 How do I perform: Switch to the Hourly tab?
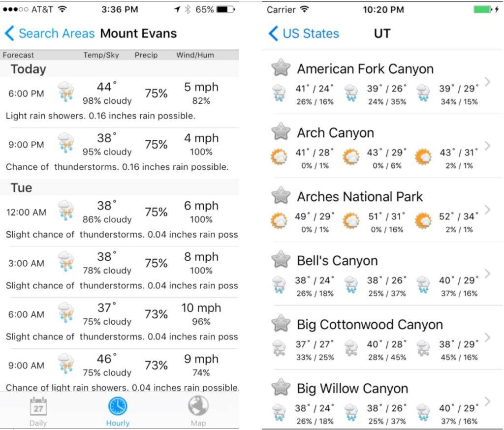tap(118, 411)
